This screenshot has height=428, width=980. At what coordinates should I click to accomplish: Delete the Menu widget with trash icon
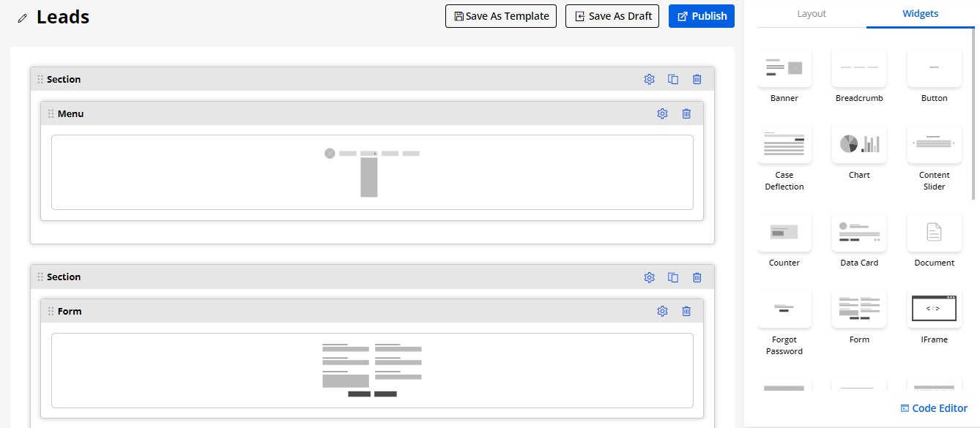(686, 113)
